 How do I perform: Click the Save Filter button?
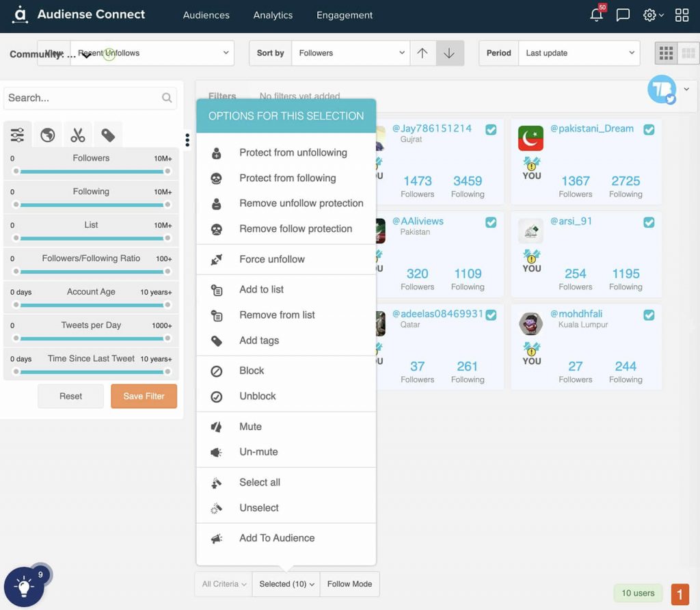tap(144, 396)
